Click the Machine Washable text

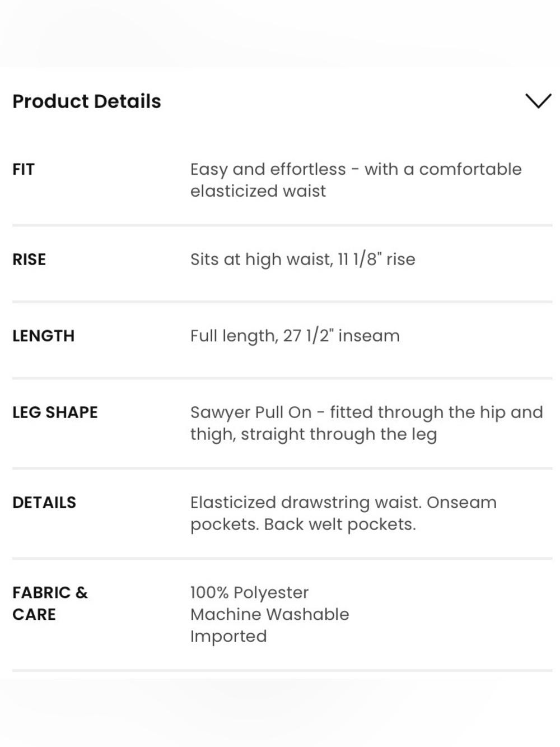(269, 614)
